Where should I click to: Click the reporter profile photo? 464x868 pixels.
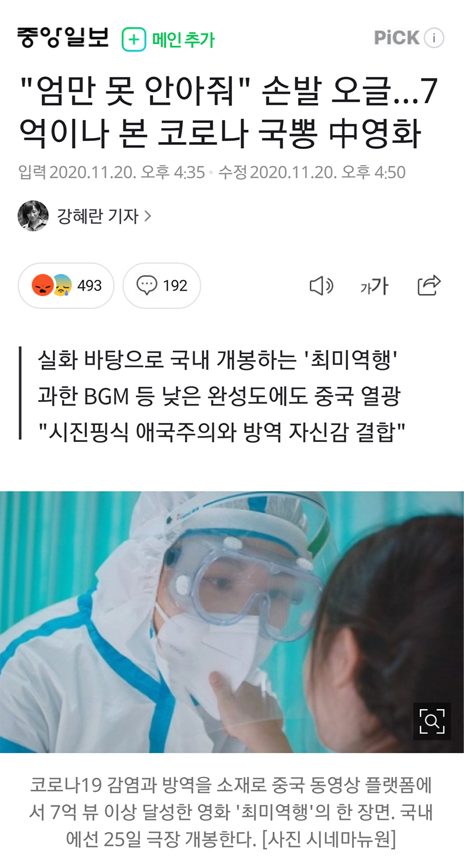[x=33, y=216]
